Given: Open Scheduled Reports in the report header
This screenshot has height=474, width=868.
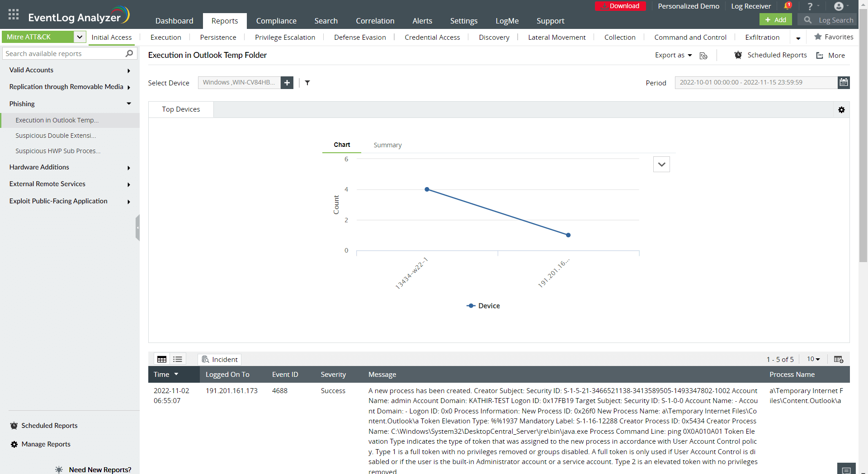Looking at the screenshot, I should click(x=771, y=55).
